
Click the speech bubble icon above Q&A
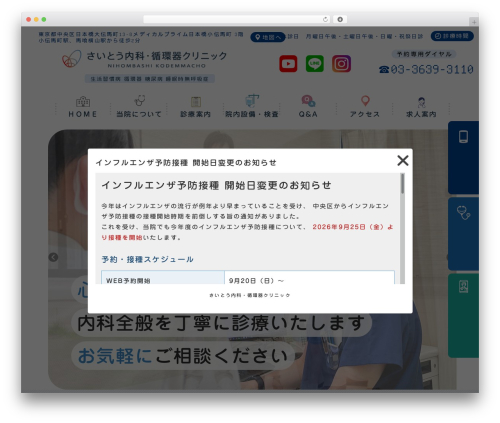coord(308,101)
